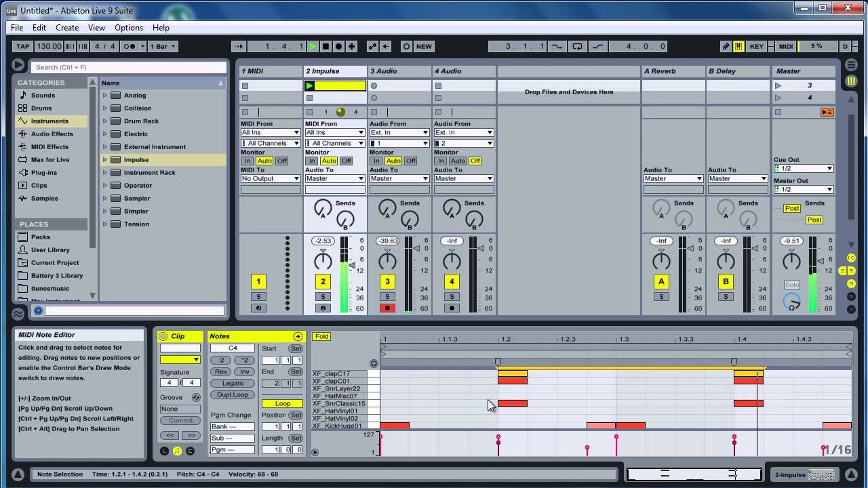
Task: Click the Legato button
Action: [233, 383]
